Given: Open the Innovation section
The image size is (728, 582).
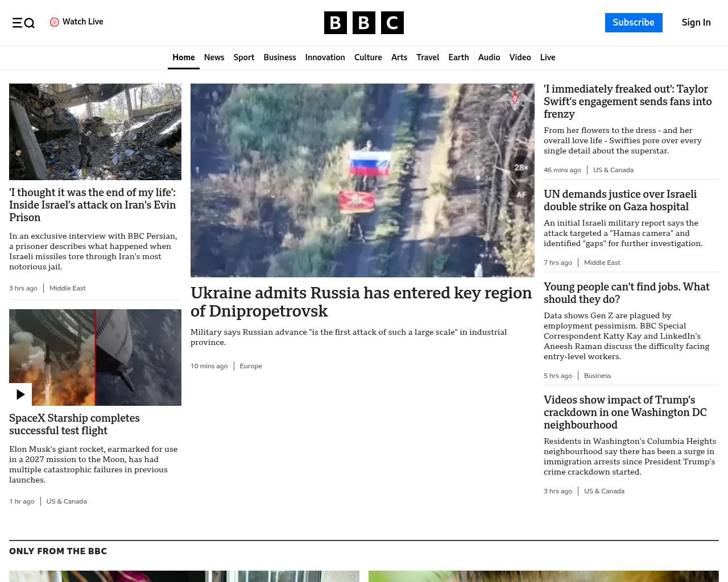Looking at the screenshot, I should tap(325, 57).
